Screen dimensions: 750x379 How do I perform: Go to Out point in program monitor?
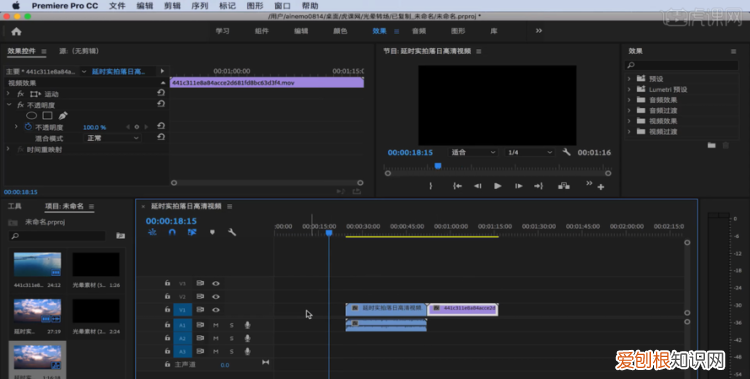click(x=539, y=186)
